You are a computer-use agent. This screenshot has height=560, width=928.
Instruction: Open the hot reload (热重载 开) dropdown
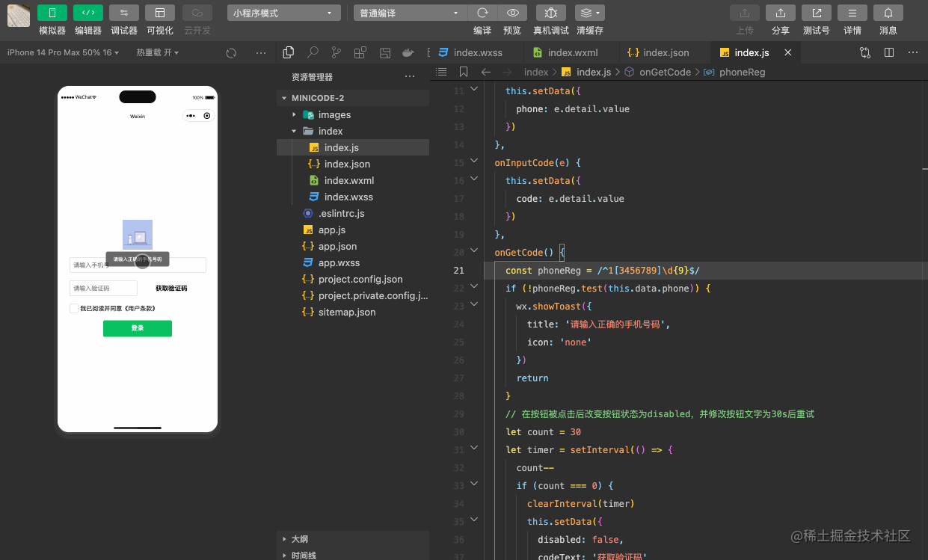[x=158, y=52]
